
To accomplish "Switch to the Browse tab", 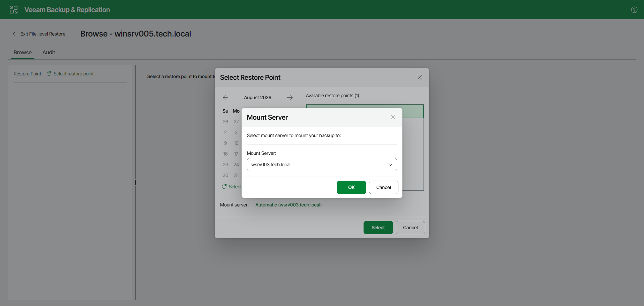I will tap(23, 52).
